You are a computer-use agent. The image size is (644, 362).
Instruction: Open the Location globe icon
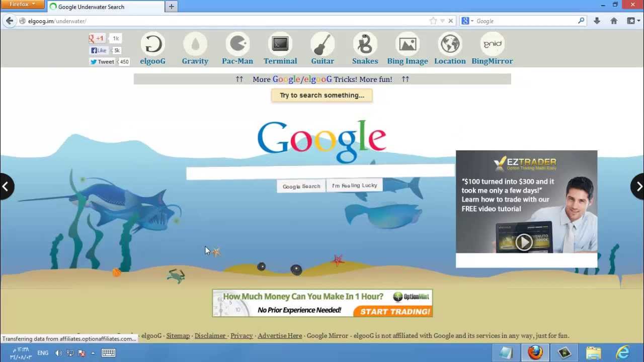(450, 45)
